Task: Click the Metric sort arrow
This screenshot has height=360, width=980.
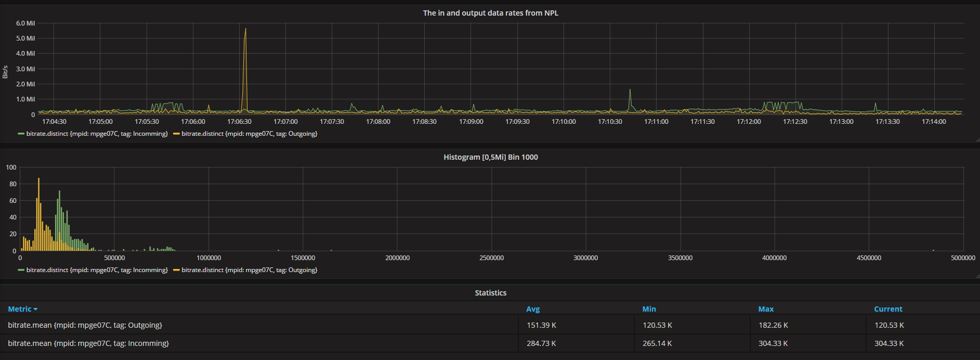Action: pyautogui.click(x=35, y=310)
